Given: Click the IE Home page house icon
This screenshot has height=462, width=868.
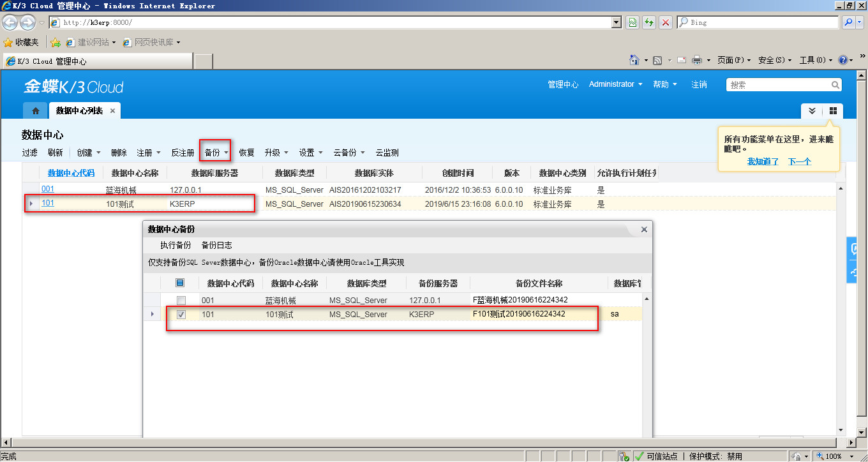Looking at the screenshot, I should [634, 60].
